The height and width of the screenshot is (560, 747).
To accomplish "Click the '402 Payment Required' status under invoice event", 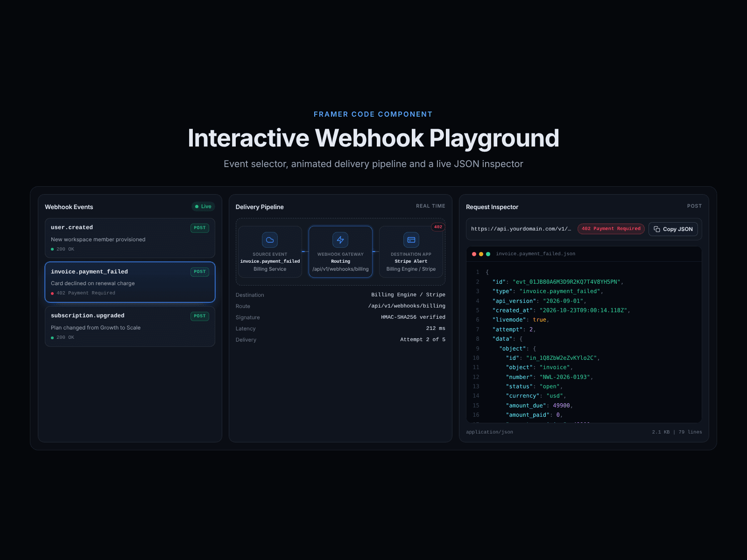I will coord(86,293).
